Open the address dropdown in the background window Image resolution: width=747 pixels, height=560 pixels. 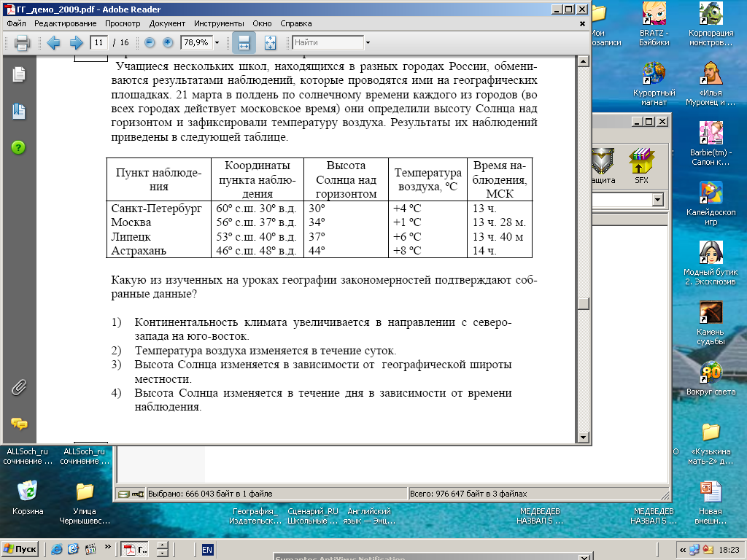(x=658, y=200)
